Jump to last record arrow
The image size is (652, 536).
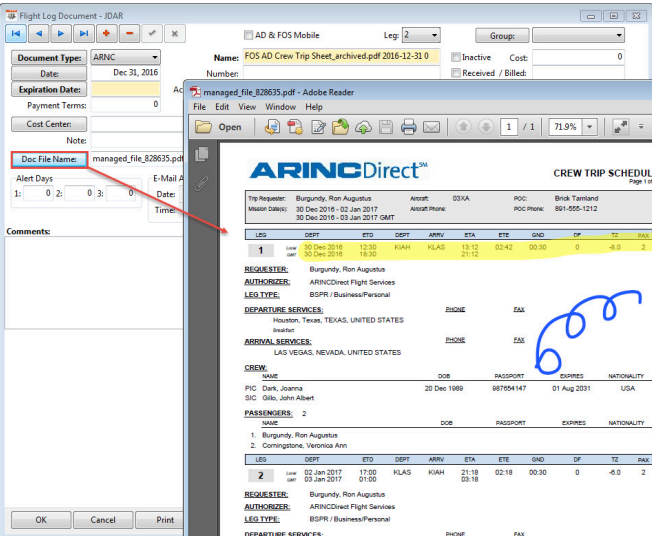coord(84,34)
